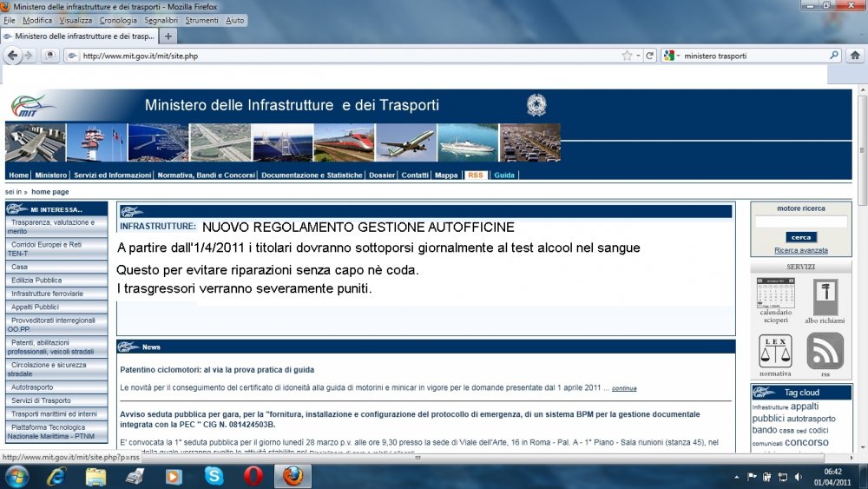Select the Ministero delle infrastrutture browser tab

[79, 36]
